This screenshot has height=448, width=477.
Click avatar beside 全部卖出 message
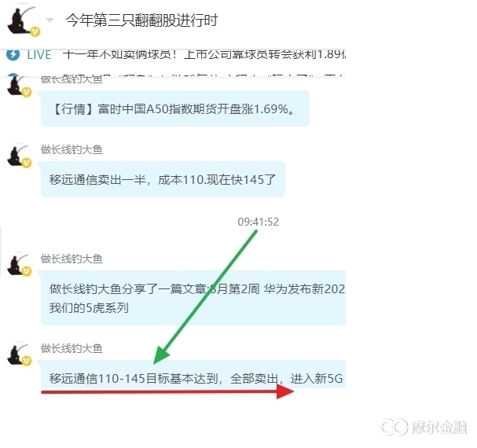(x=19, y=354)
